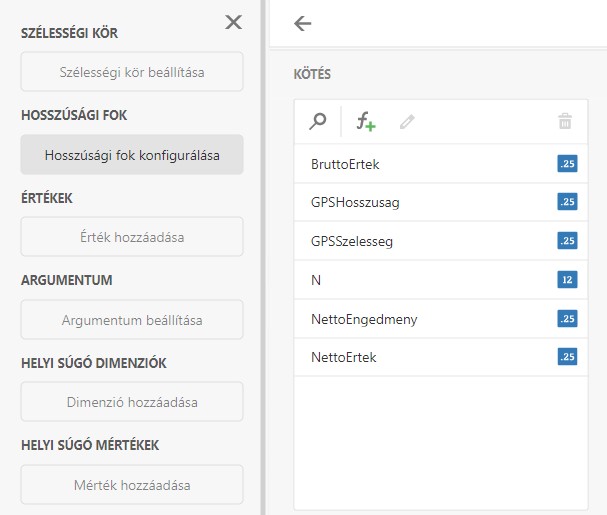Click Szélességi kör beállítása button

tap(132, 72)
